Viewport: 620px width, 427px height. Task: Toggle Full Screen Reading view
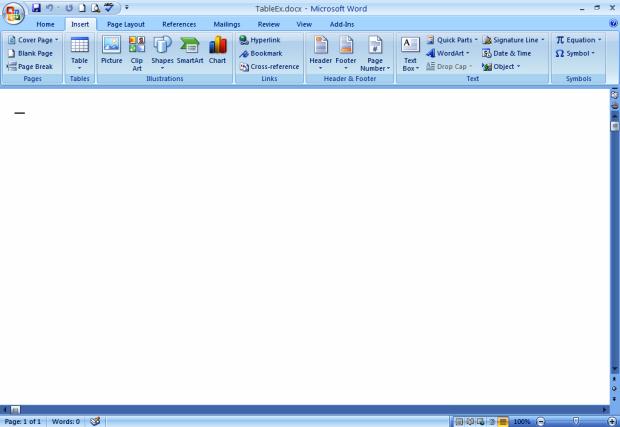470,422
